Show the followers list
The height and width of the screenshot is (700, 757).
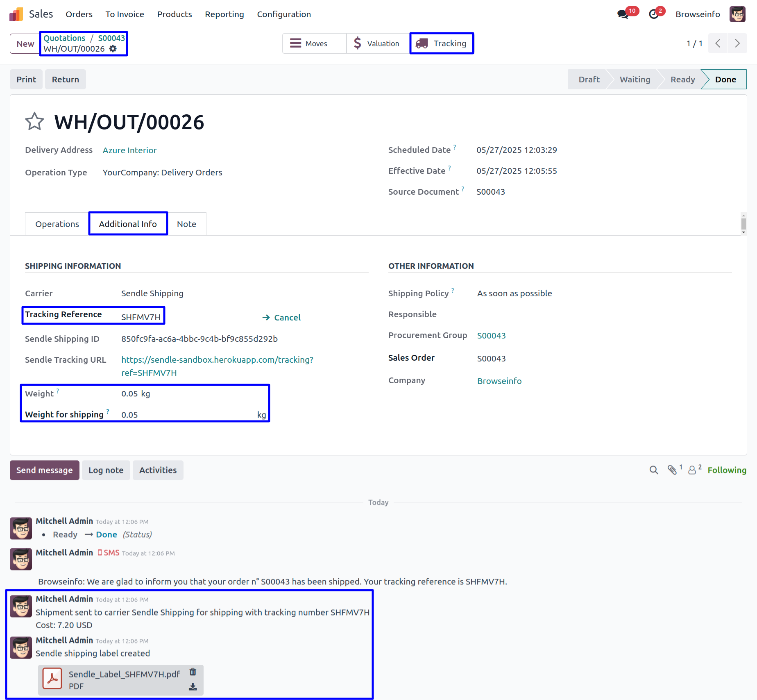(692, 470)
